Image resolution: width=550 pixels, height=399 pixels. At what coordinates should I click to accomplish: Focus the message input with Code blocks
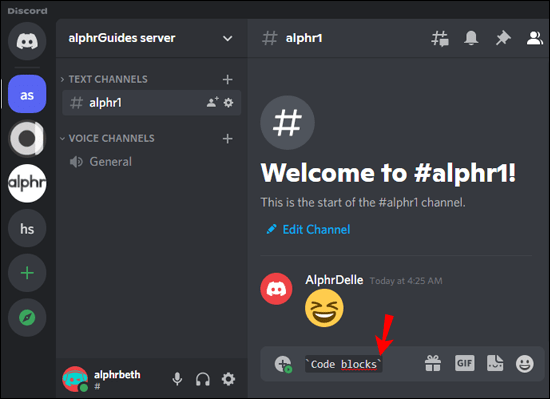[x=361, y=364]
